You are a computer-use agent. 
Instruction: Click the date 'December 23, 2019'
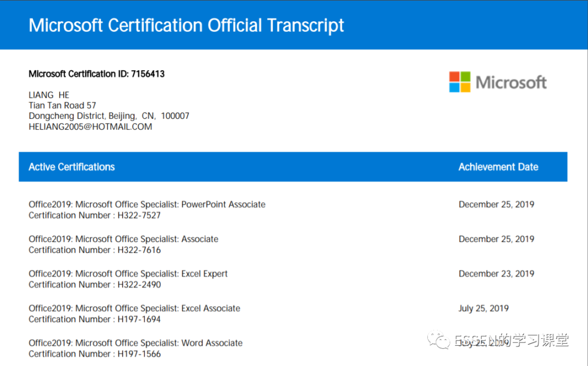(496, 274)
